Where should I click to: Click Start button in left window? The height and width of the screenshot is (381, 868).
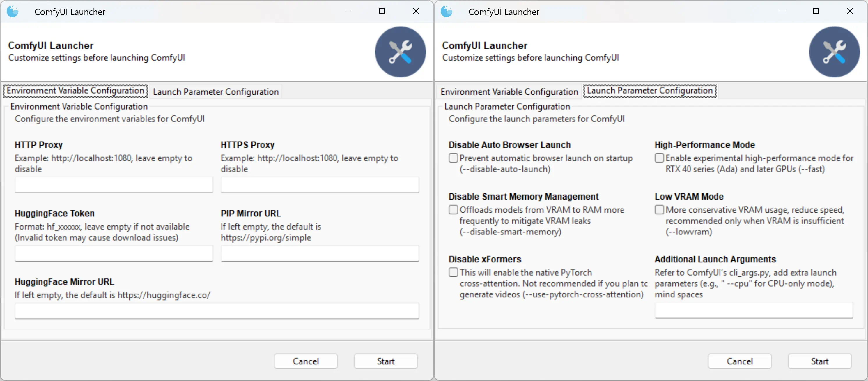point(386,361)
